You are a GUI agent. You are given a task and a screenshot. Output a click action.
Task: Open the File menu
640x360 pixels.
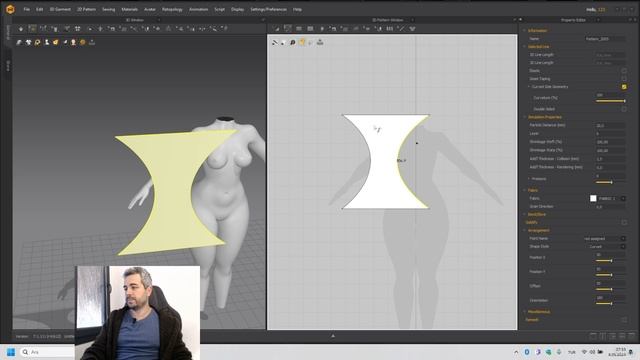[x=27, y=9]
